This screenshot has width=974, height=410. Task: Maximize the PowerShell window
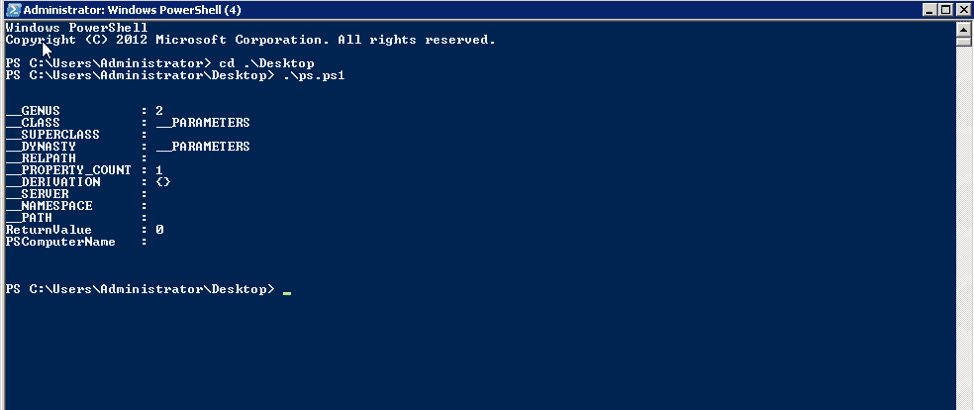[944, 9]
